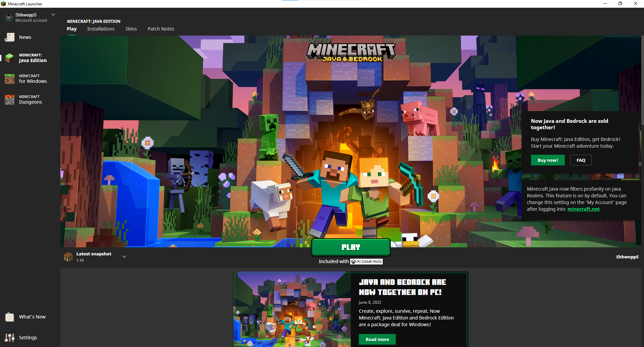Screen dimensions: 644x347
Task: Open the Skins tab
Action: point(131,29)
